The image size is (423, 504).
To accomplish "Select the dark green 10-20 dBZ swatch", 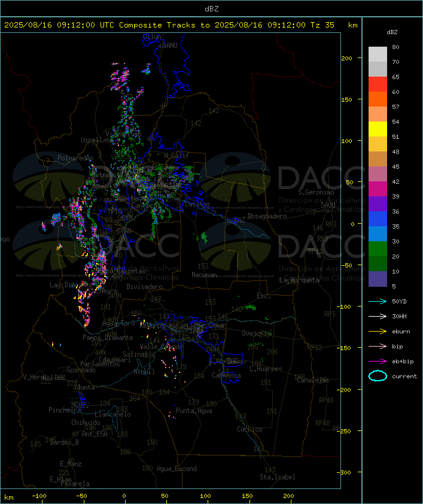I will (378, 263).
